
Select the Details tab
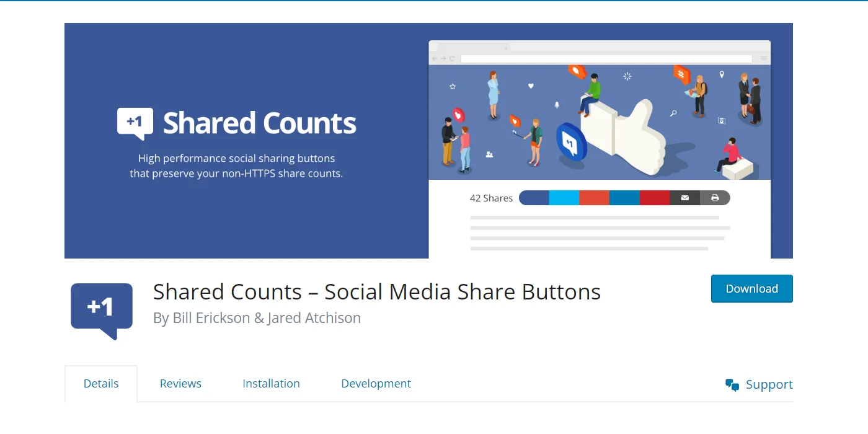tap(100, 383)
